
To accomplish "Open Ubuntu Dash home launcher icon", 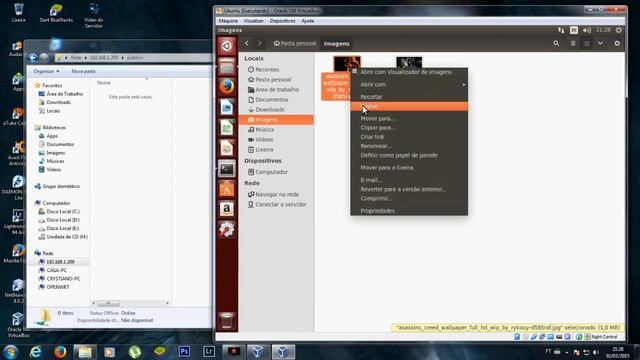I will pos(227,46).
